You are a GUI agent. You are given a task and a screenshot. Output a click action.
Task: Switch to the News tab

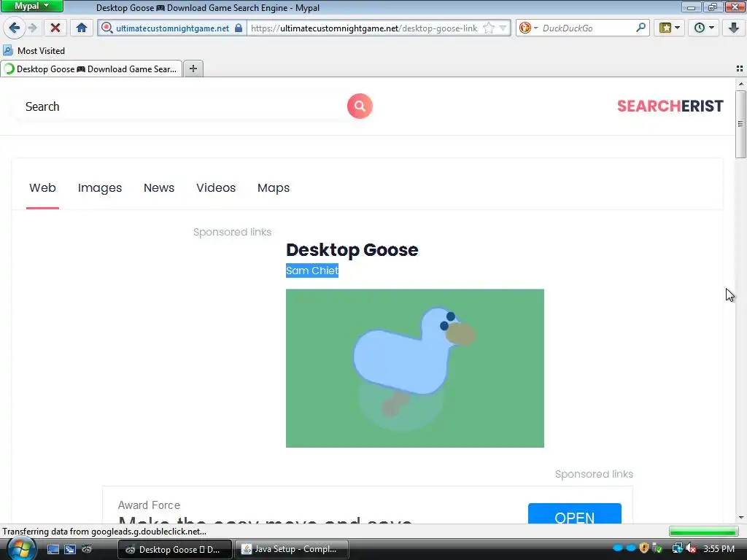158,187
